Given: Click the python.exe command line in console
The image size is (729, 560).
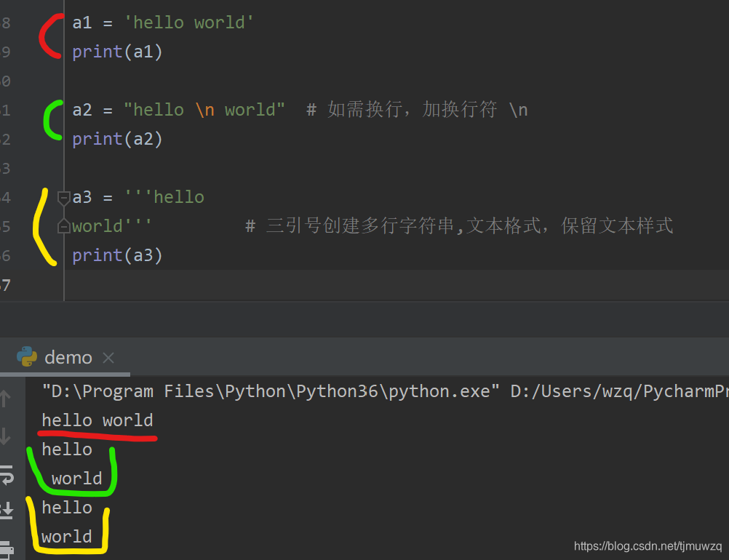Looking at the screenshot, I should [385, 391].
